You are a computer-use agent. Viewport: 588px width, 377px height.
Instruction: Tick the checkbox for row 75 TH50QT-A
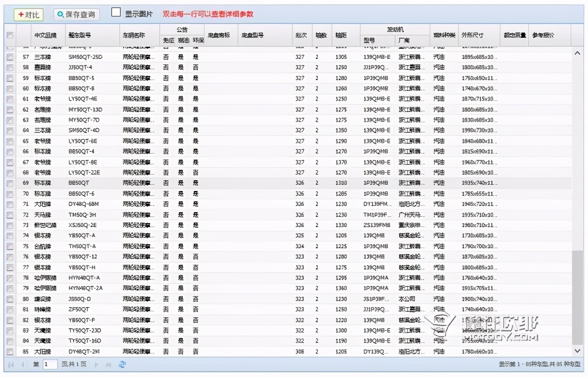point(10,246)
